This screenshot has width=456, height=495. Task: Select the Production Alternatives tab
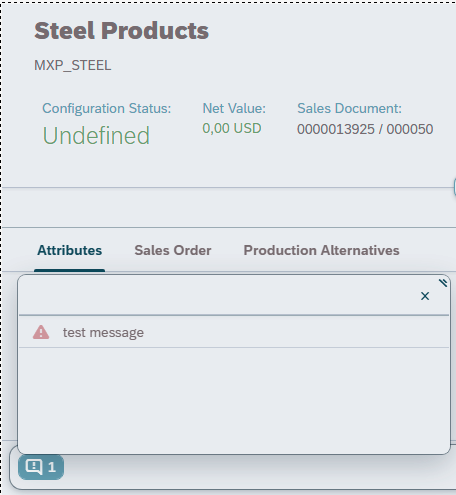pos(321,250)
